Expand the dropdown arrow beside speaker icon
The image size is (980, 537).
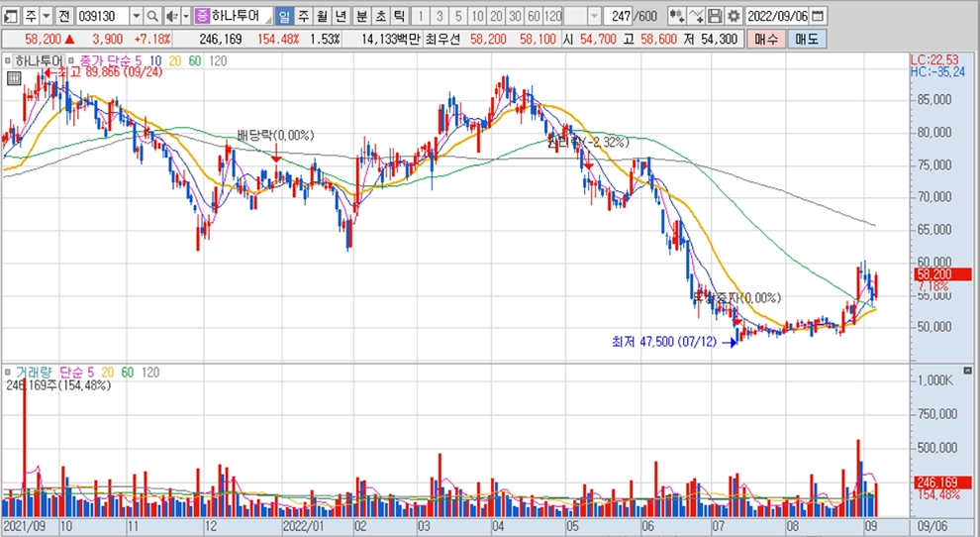coord(185,17)
